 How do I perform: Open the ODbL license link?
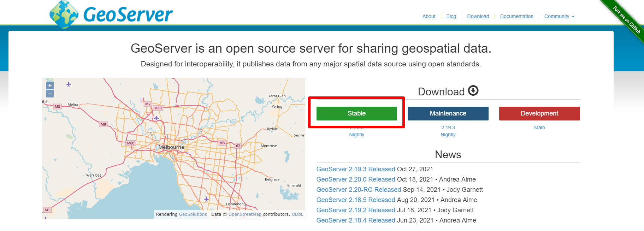(x=297, y=214)
